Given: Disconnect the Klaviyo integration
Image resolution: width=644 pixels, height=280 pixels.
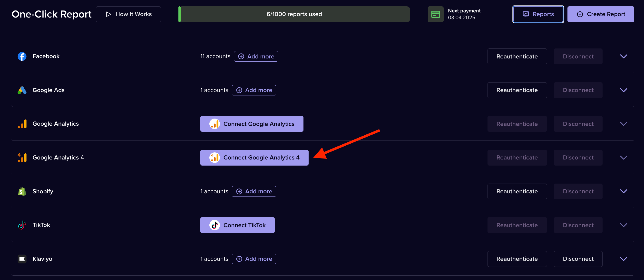Looking at the screenshot, I should point(578,259).
